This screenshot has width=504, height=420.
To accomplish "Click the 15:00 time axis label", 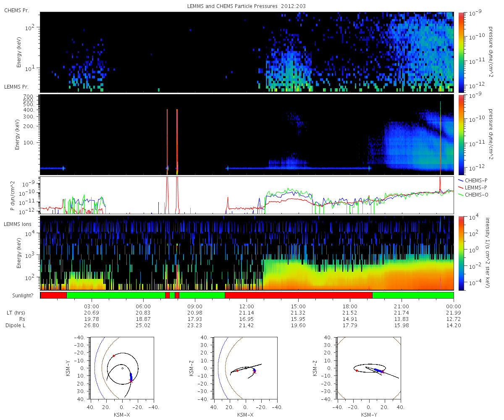I will click(x=298, y=307).
